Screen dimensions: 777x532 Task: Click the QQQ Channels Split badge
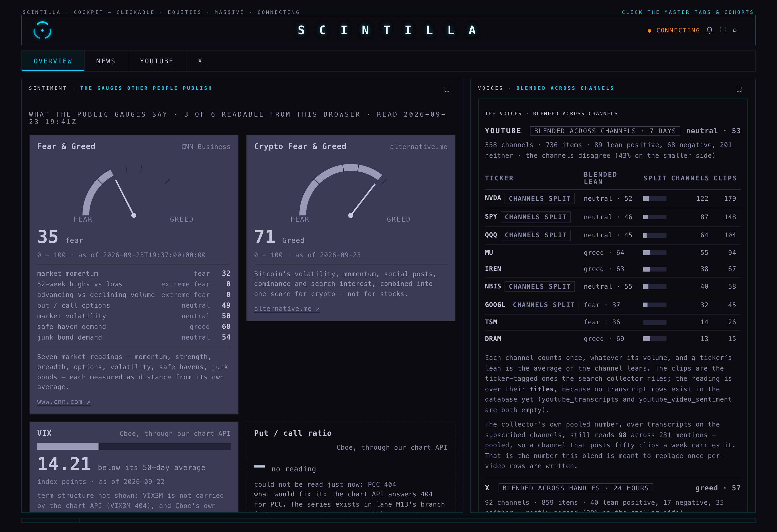pos(536,235)
